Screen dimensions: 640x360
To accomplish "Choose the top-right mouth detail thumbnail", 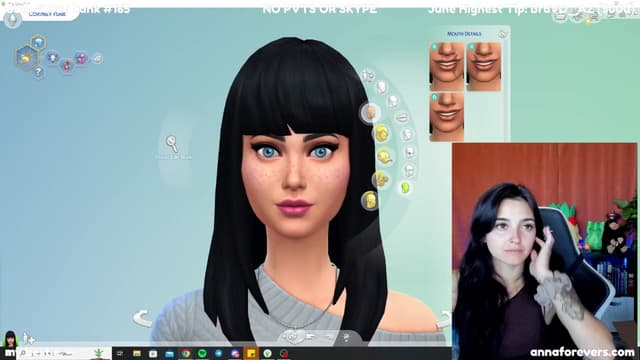I will click(484, 67).
